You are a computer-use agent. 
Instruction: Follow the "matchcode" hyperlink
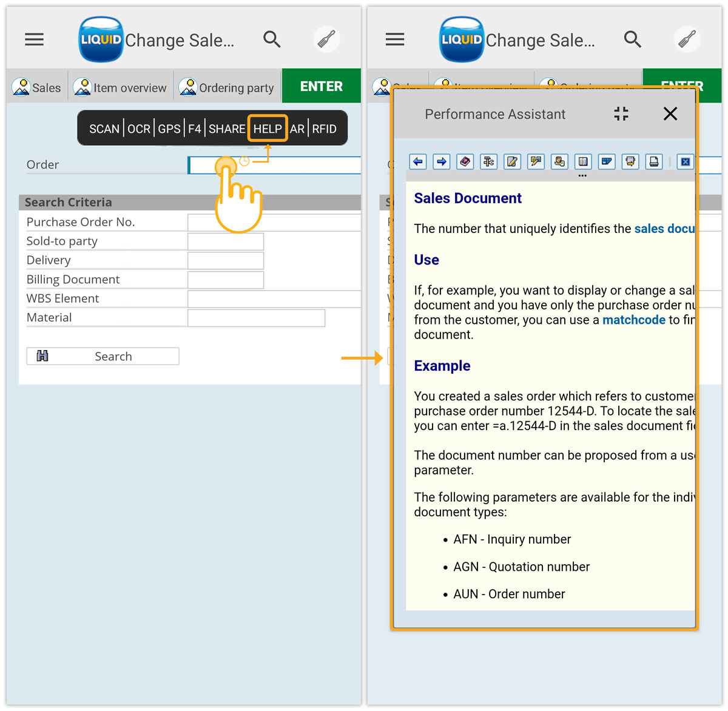tap(634, 320)
